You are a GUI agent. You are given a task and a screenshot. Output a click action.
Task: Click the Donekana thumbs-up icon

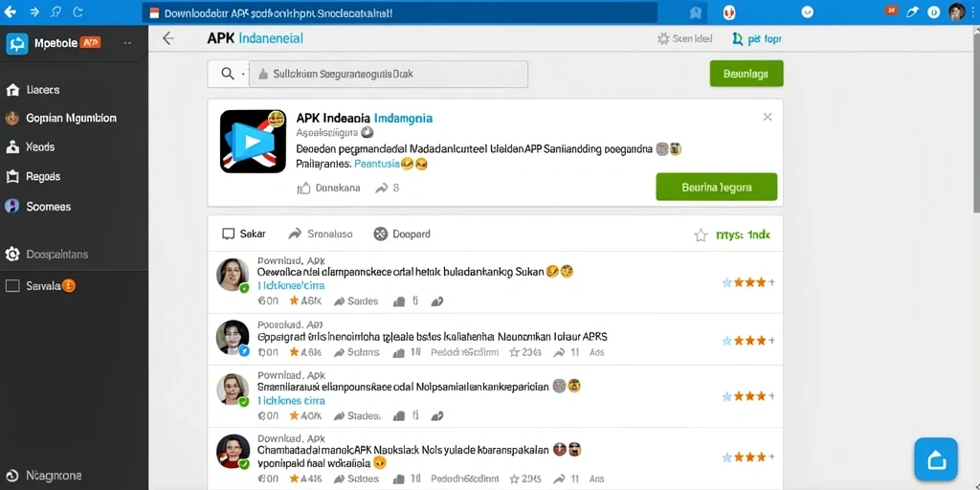click(x=303, y=188)
